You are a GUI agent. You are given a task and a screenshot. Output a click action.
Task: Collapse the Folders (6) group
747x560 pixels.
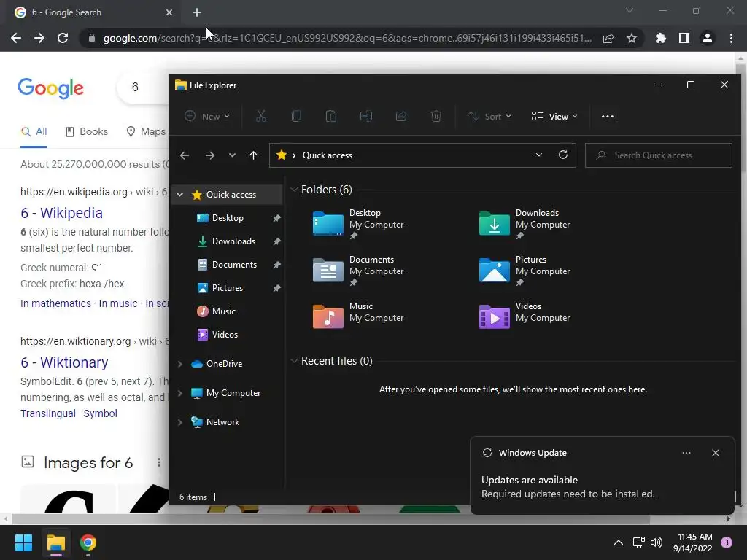pos(294,190)
